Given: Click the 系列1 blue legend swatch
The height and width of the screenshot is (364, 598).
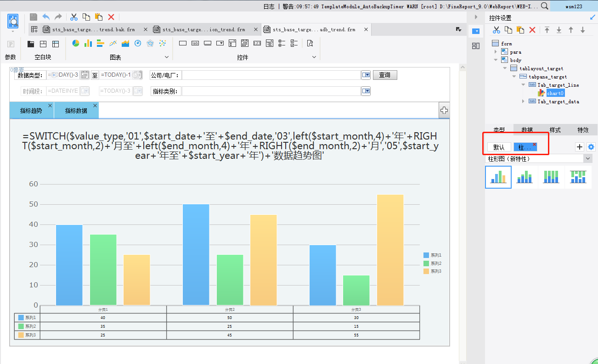Looking at the screenshot, I should click(426, 255).
